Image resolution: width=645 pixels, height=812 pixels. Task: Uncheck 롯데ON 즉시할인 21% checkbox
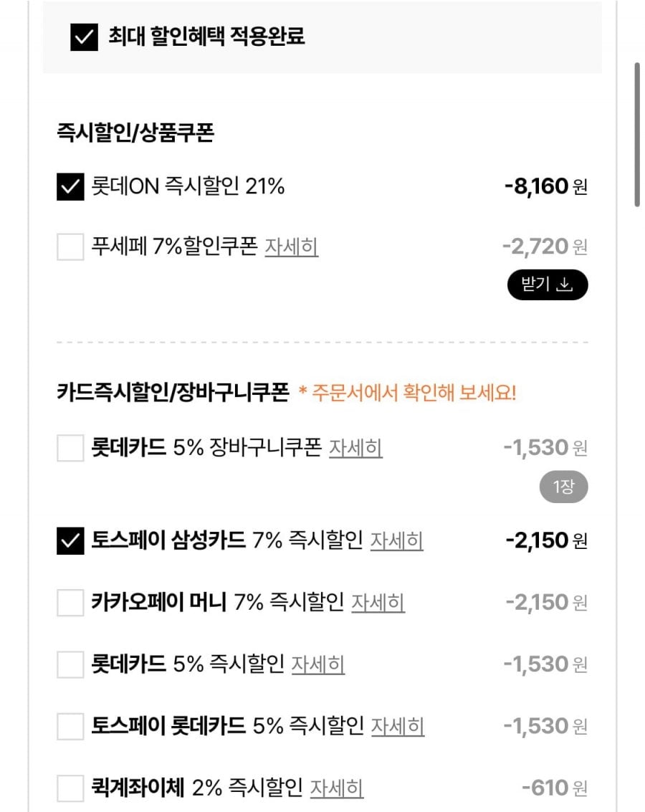[70, 187]
